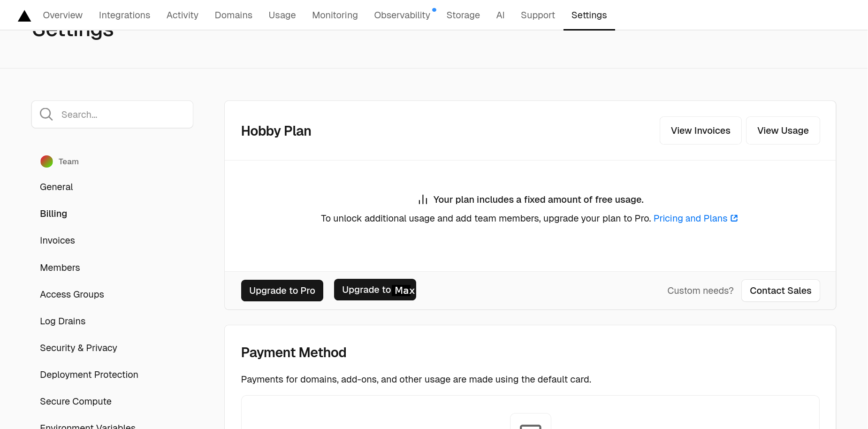Screen dimensions: 868x429
Task: Click the View Usage button
Action: 783,130
